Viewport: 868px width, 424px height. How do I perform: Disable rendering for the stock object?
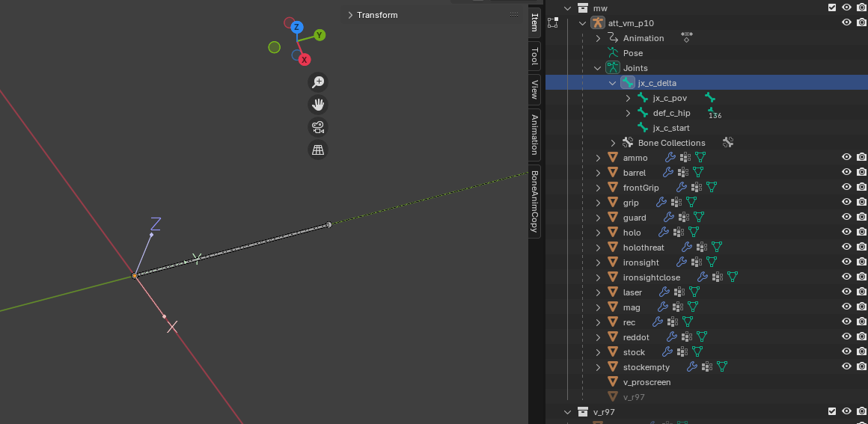[861, 352]
